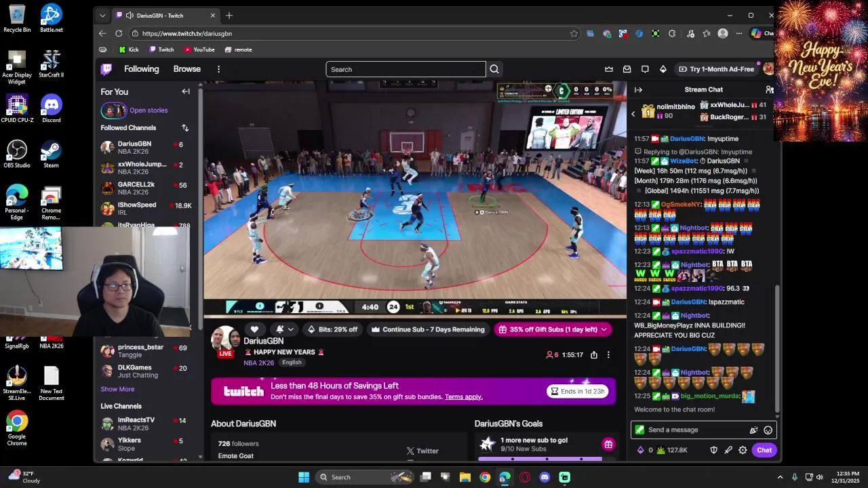Open the Twitch top nav more dots menu
The width and height of the screenshot is (868, 488).
pyautogui.click(x=218, y=69)
